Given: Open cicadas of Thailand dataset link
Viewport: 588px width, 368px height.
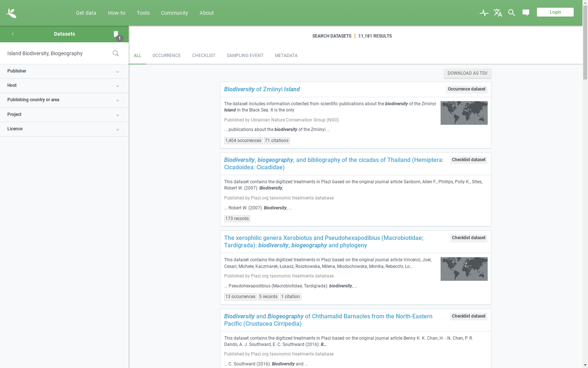Looking at the screenshot, I should coord(334,164).
